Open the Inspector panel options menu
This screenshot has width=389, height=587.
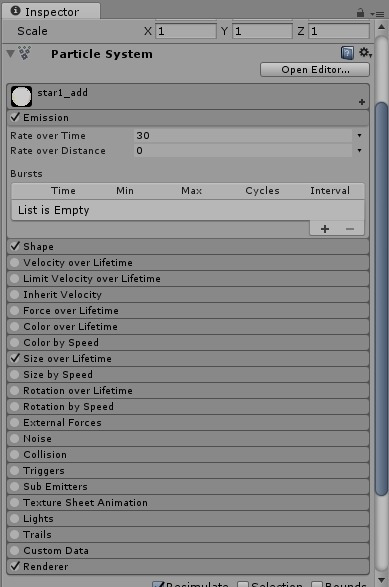click(377, 14)
